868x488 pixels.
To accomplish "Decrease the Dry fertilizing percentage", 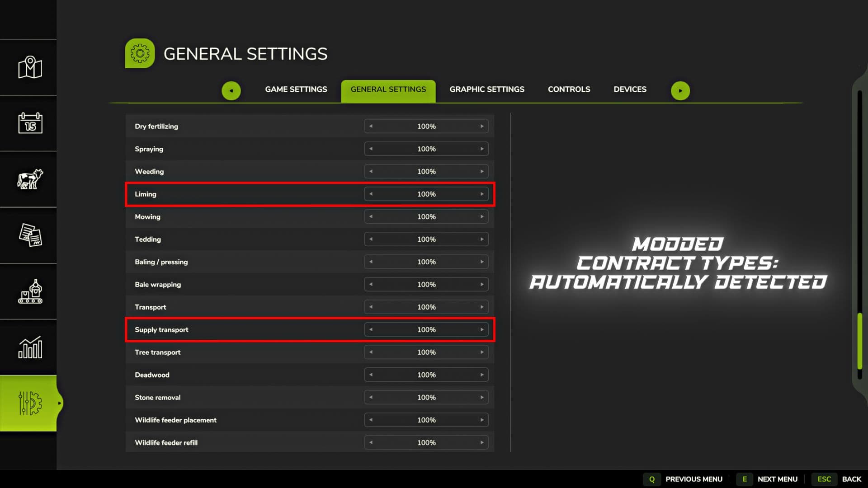I will [x=371, y=126].
